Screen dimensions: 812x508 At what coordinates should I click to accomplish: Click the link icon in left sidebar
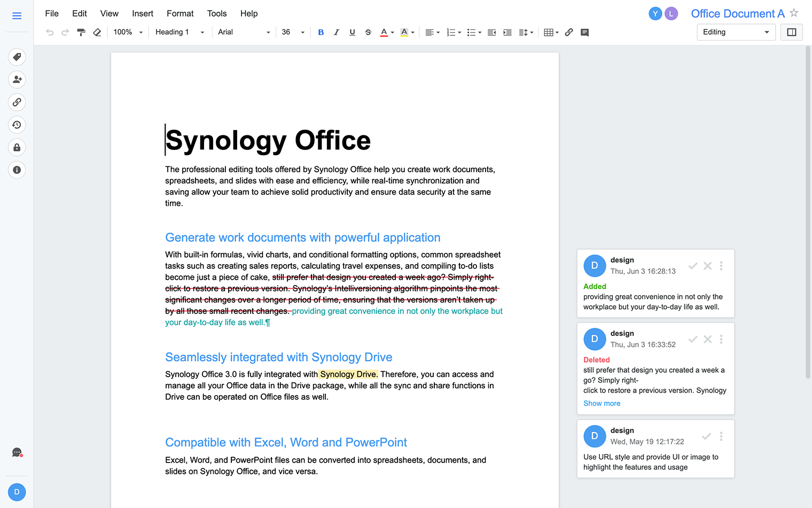(x=17, y=102)
